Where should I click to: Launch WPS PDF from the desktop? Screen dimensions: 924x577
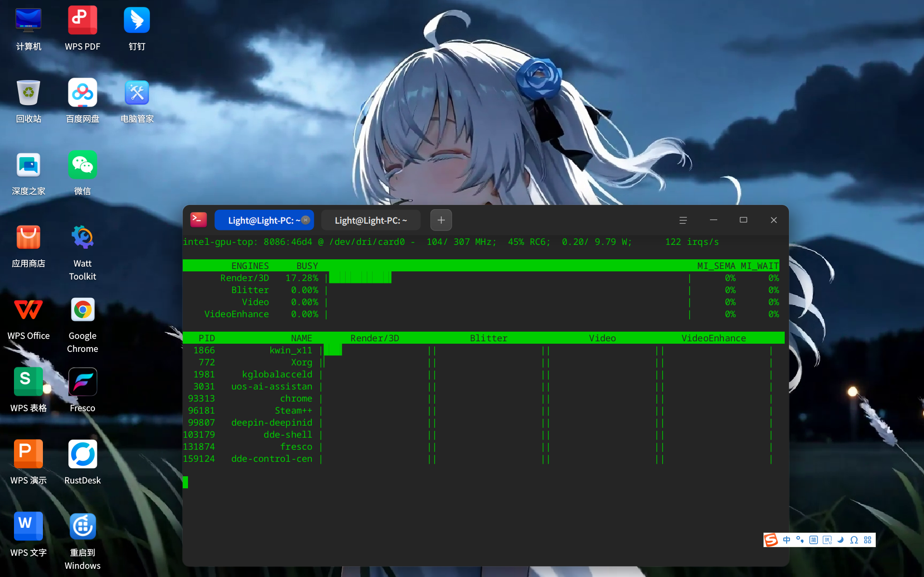click(82, 29)
